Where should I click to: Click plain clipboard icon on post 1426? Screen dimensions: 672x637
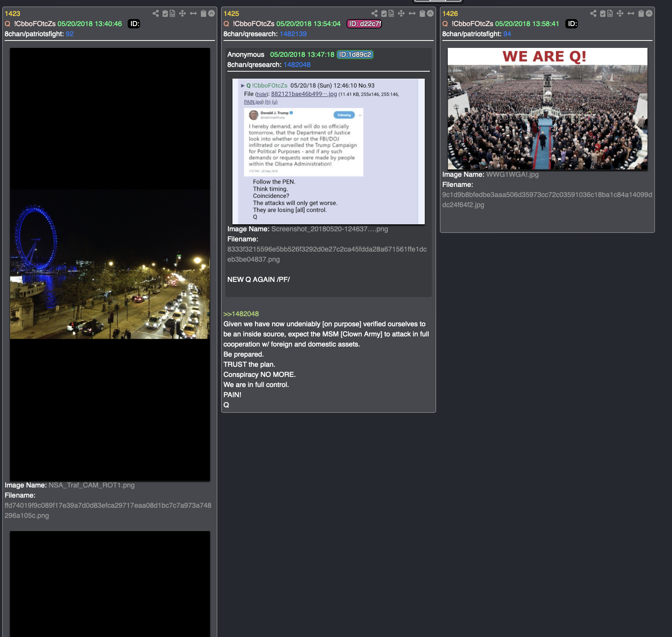click(x=641, y=14)
